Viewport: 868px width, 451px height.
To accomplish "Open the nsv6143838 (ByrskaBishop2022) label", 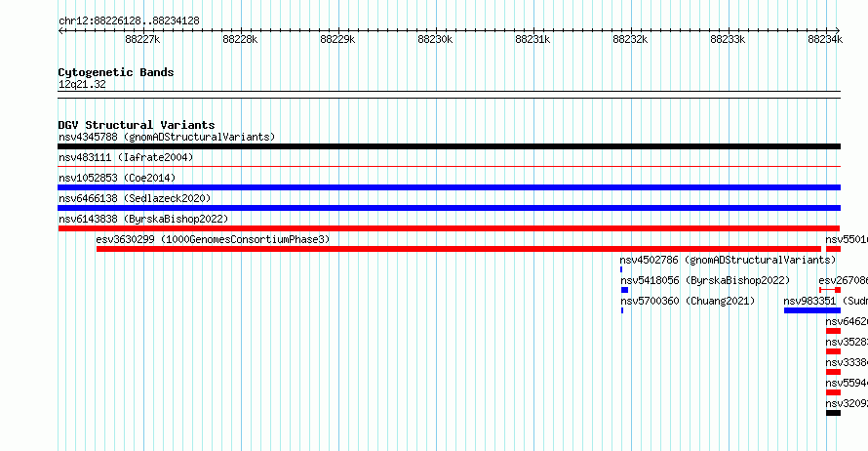I will [143, 219].
